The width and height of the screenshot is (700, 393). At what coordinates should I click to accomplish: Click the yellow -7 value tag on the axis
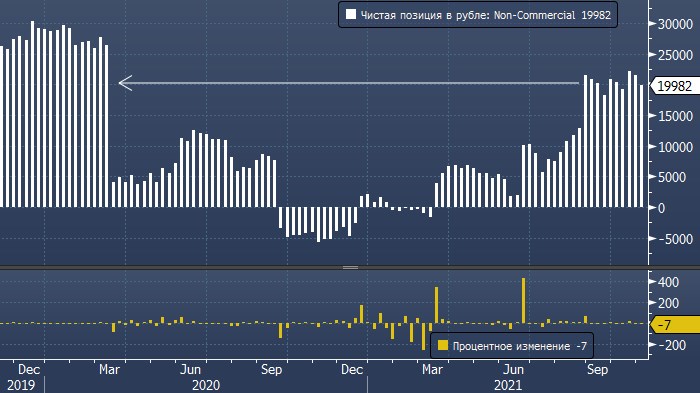(x=675, y=325)
